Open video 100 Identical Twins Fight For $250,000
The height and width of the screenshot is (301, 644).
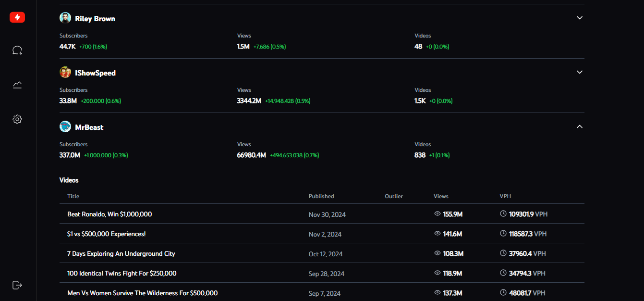tap(122, 273)
